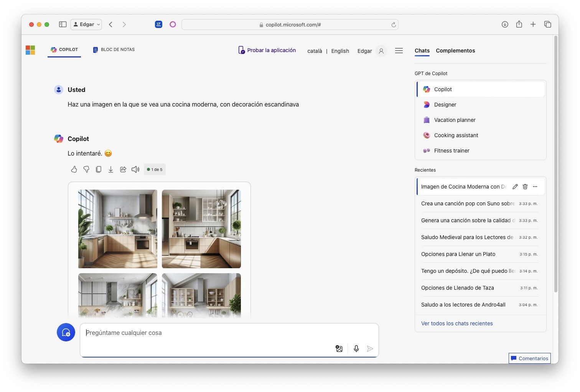Screen dimensions: 580x392
Task: Open the hamburger menu
Action: 399,51
